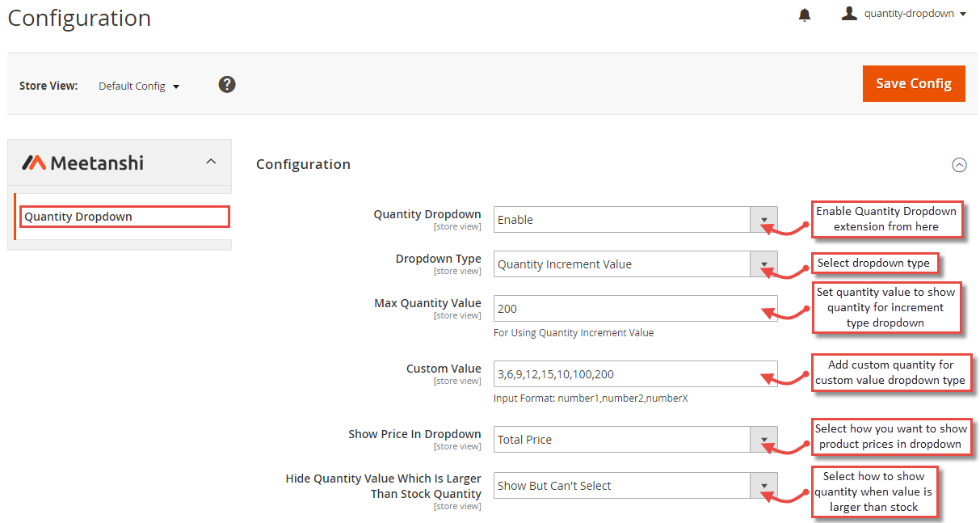Click the Dropdown Type selector arrow
The width and height of the screenshot is (980, 523).
[763, 264]
